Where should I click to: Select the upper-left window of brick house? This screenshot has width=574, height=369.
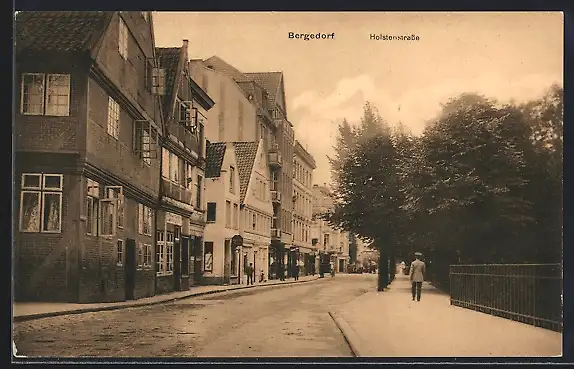pyautogui.click(x=46, y=94)
